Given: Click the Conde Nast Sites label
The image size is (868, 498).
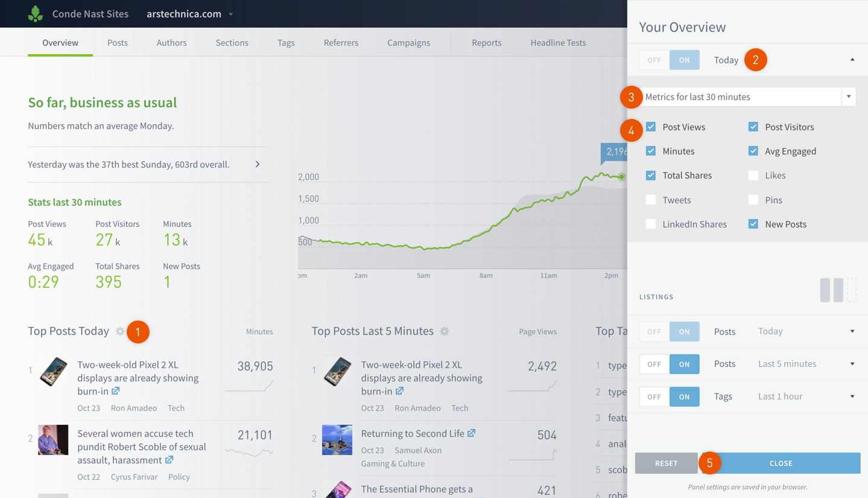Looking at the screenshot, I should (x=90, y=14).
